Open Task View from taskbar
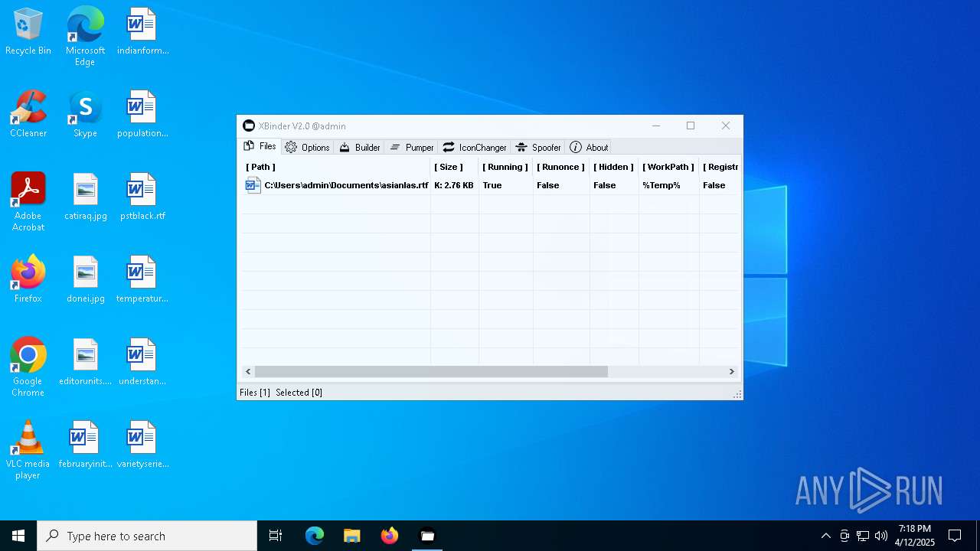Viewport: 980px width, 551px height. point(276,536)
